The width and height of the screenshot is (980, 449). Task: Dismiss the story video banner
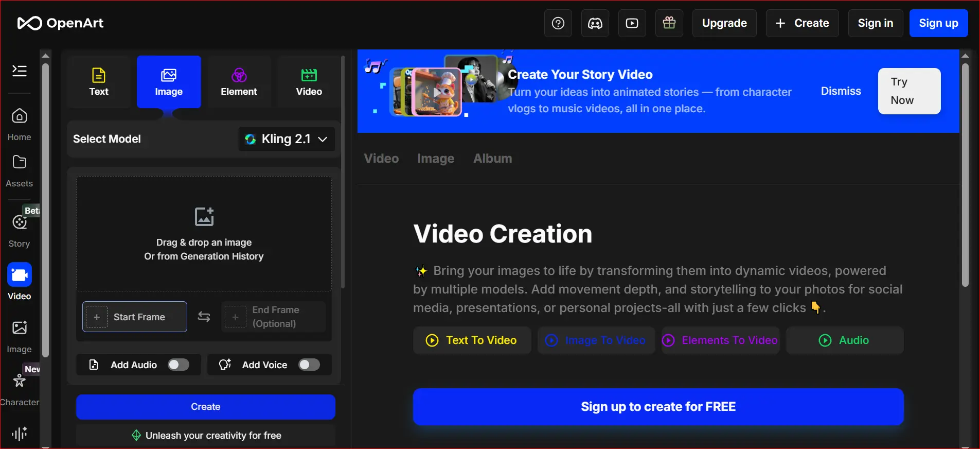[x=841, y=91]
